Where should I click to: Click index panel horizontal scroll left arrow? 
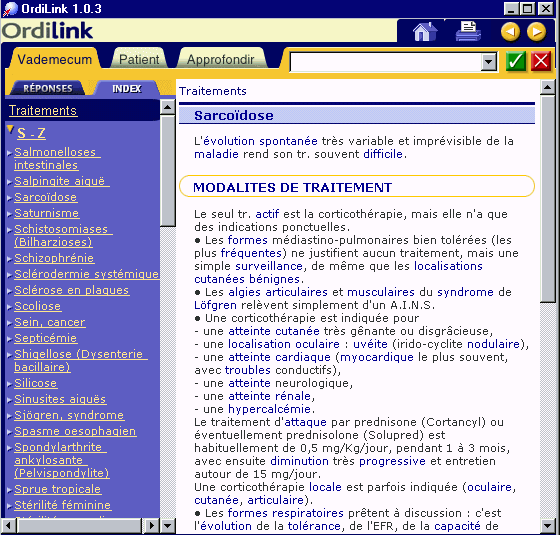[9, 526]
